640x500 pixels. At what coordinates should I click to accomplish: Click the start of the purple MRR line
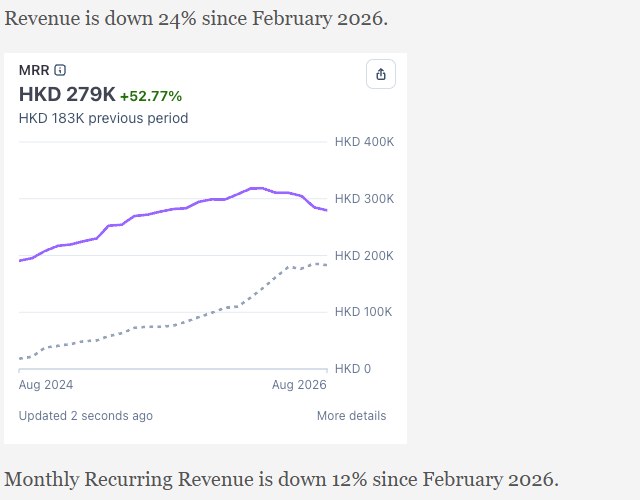20,260
